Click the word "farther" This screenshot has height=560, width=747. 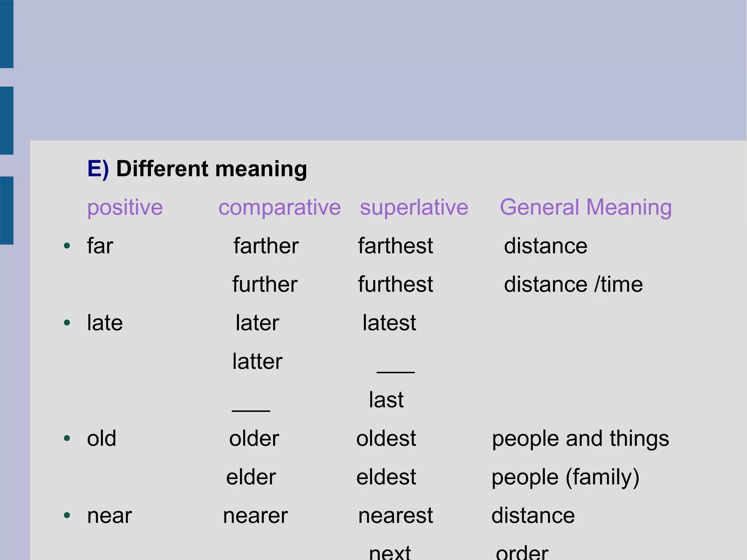click(266, 246)
